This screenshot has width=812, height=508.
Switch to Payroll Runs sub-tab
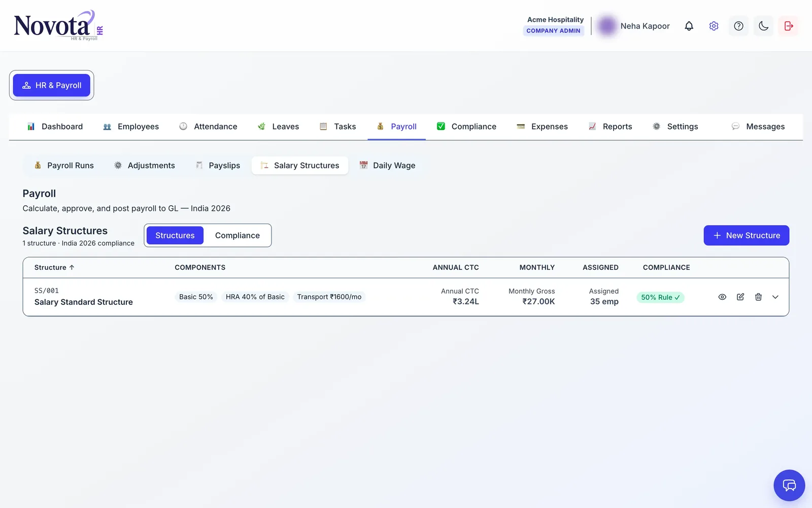coord(64,166)
